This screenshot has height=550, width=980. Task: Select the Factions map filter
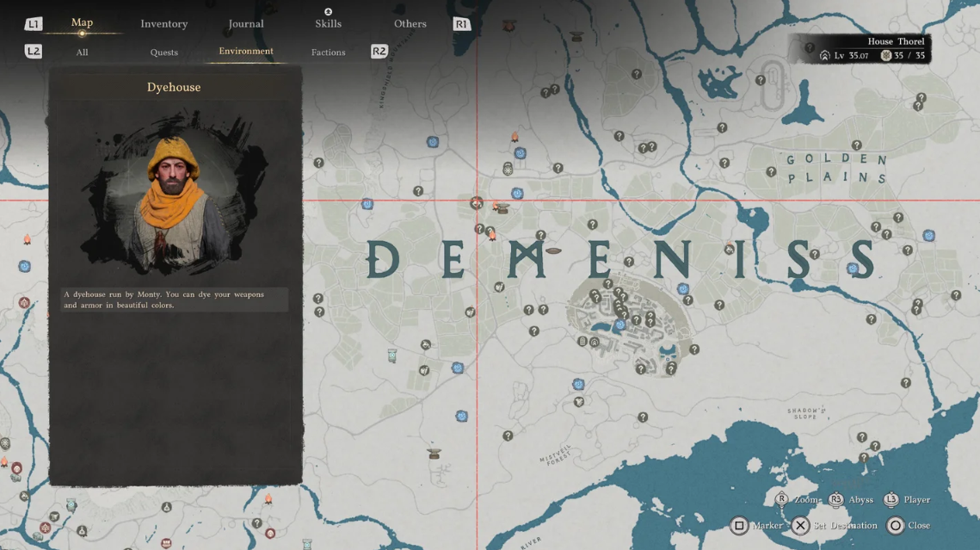328,53
